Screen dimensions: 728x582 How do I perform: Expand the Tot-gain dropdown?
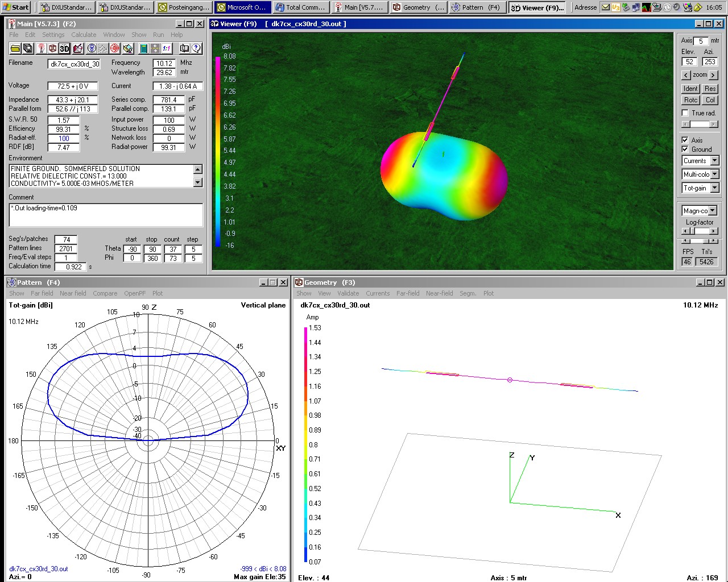coord(715,188)
